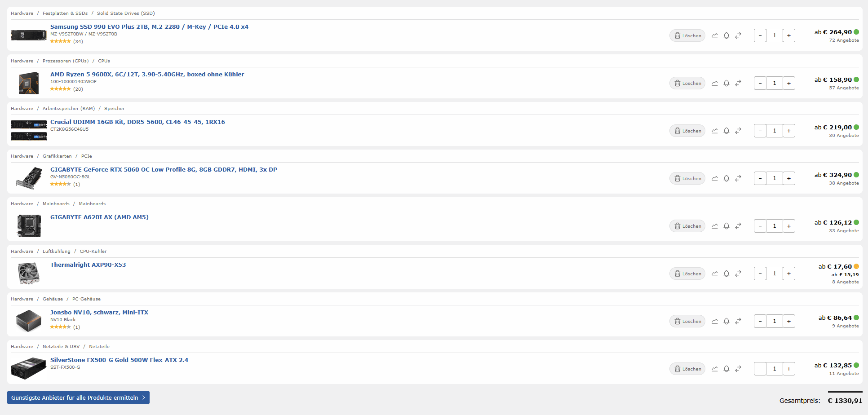Increase quantity of Crucial UDIMM 16GB Kit
This screenshot has height=415, width=868.
[x=789, y=131]
